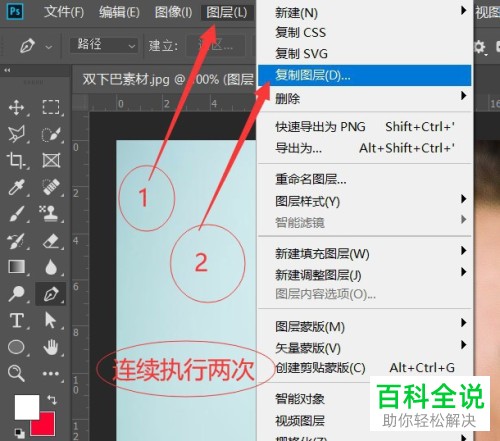Viewport: 500px width, 441px height.
Task: Activate the Crop tool
Action: (16, 160)
